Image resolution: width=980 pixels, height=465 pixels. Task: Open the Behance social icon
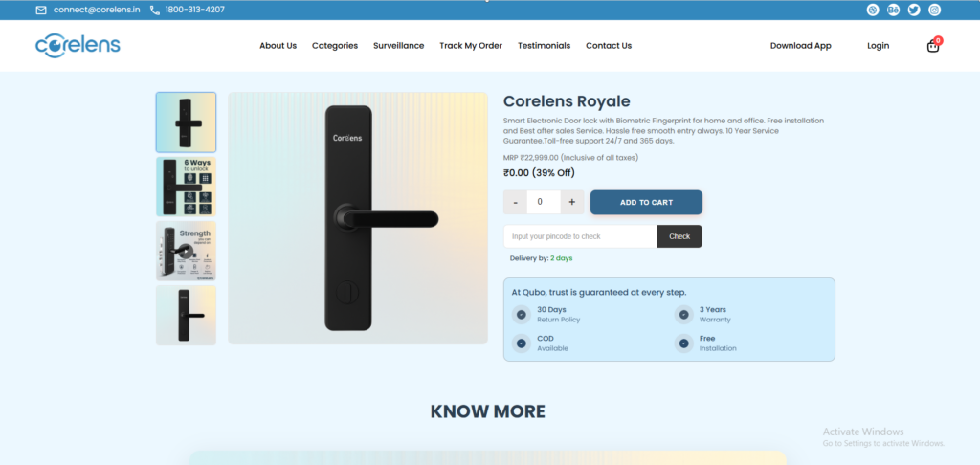893,10
